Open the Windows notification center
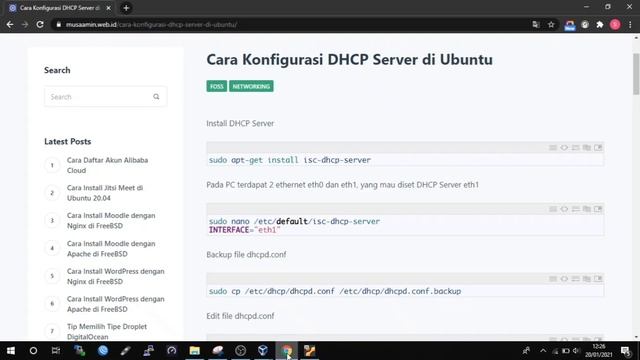Screen dimensions: 640x360 pyautogui.click(x=625, y=351)
